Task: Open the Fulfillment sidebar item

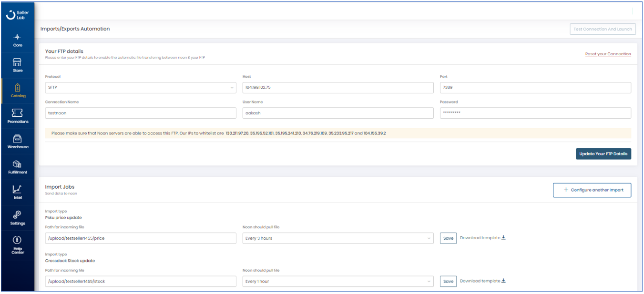Action: pyautogui.click(x=18, y=167)
